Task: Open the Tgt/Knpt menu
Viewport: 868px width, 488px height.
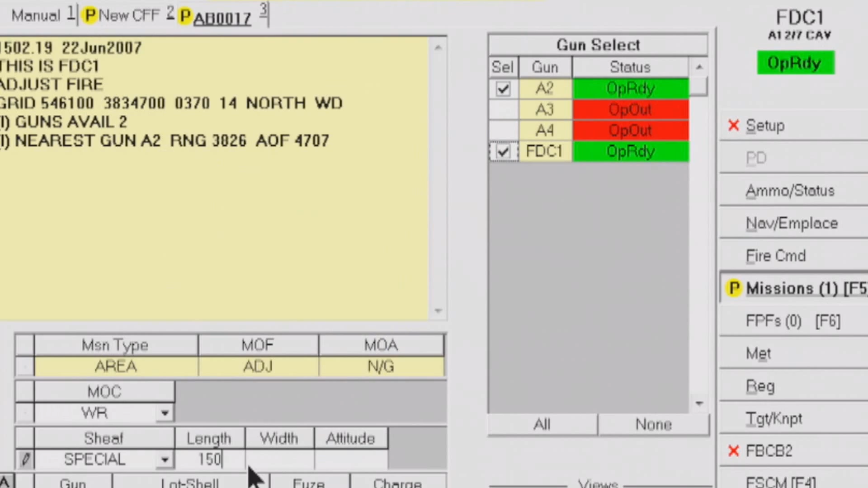Action: tap(794, 418)
